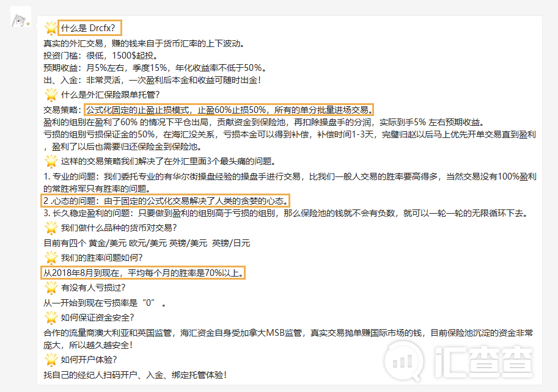
Task: Click line 真实的外汇交易,赚的钱来自于货币汇率
Action: coord(144,43)
